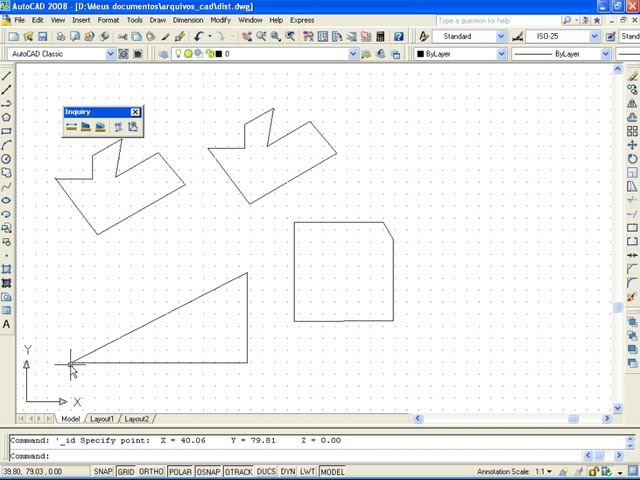
Task: Click the Cut scissors icon
Action: (x=122, y=37)
